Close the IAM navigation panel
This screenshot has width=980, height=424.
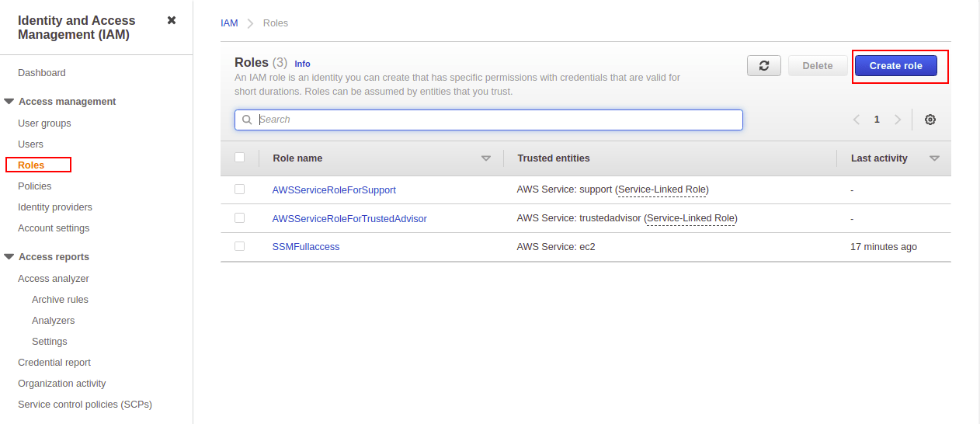[172, 20]
